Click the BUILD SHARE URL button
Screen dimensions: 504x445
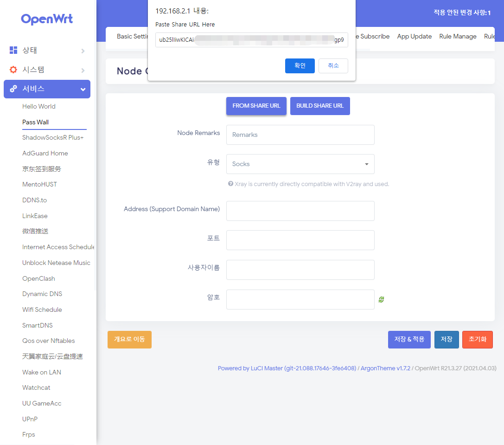coord(320,106)
